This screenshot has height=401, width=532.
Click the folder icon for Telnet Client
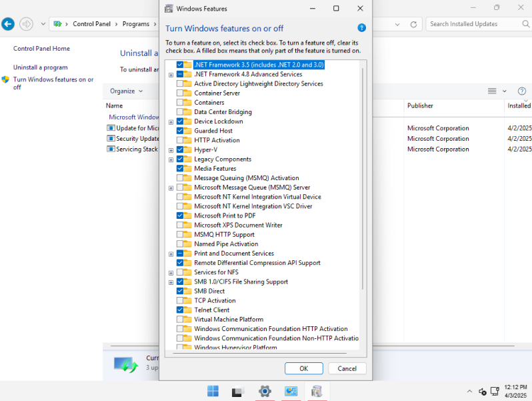point(187,310)
